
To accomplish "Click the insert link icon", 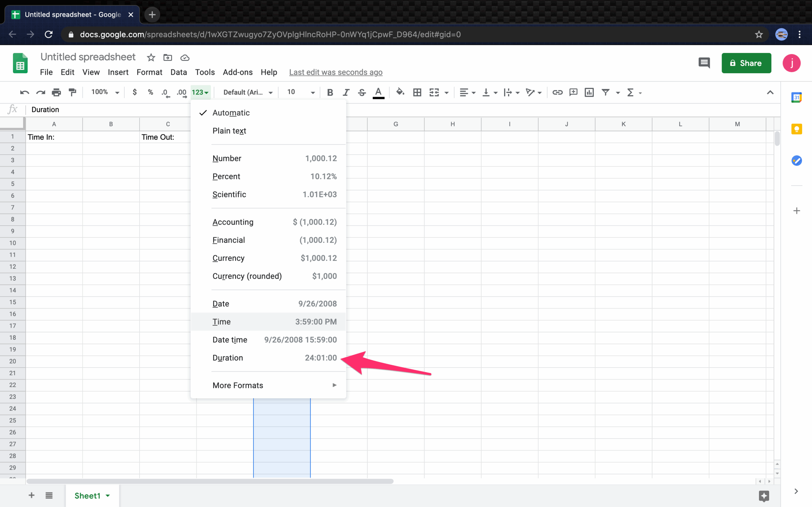I will pyautogui.click(x=557, y=92).
